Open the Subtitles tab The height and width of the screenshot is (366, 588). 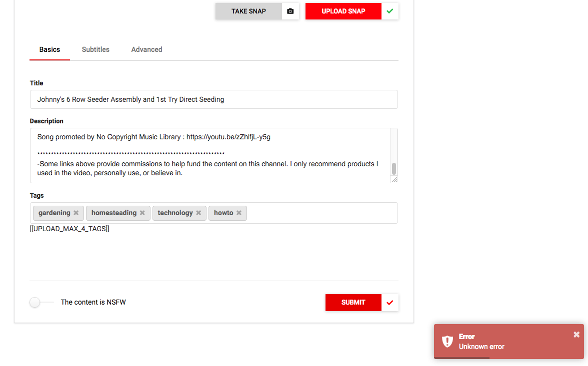(95, 49)
